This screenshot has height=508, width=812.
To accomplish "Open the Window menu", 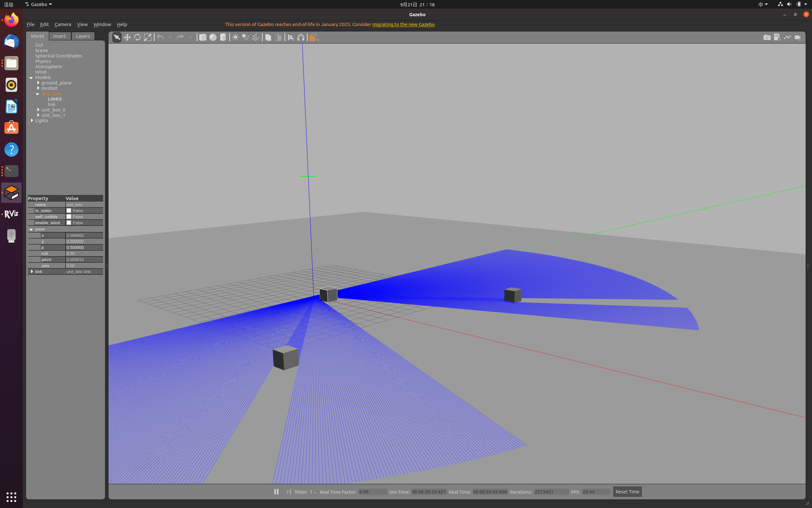I will point(102,24).
